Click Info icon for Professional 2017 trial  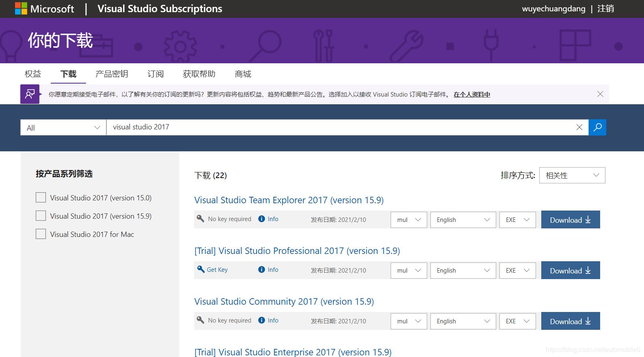click(261, 270)
